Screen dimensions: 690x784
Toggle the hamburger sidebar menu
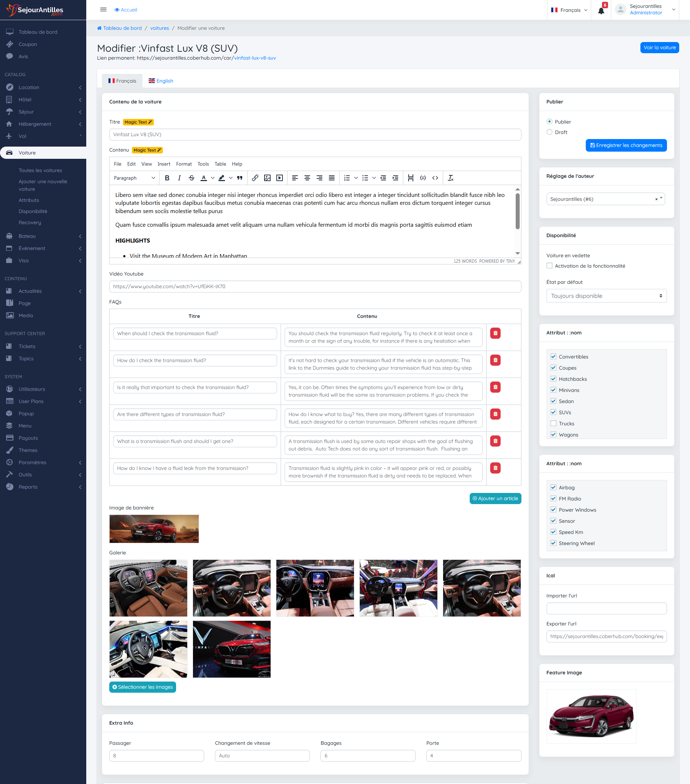click(x=103, y=10)
